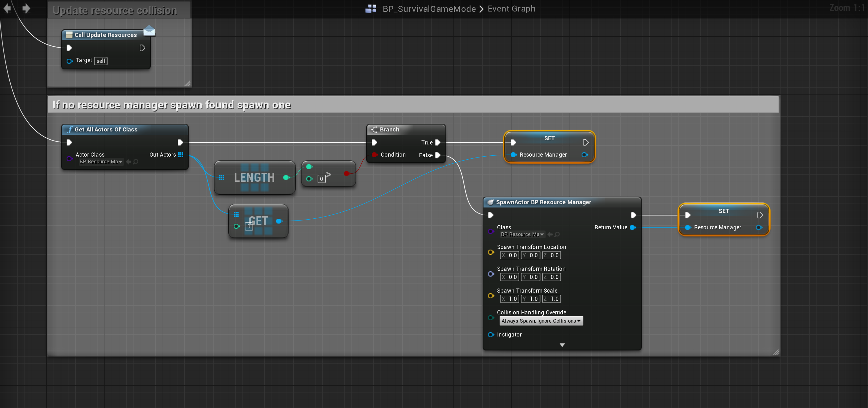868x408 pixels.
Task: Click the blueprint icon beside BP_SurvivalGameMode
Action: click(371, 9)
